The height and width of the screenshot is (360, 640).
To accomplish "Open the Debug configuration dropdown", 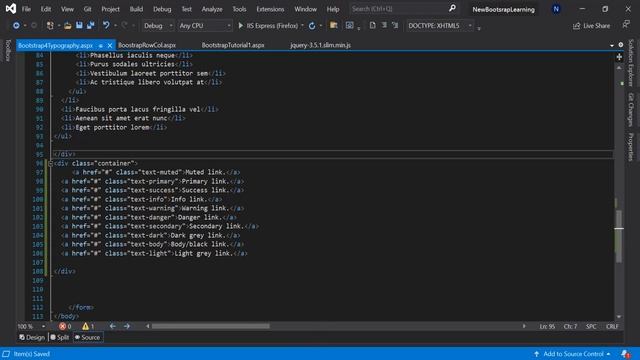I will click(158, 26).
